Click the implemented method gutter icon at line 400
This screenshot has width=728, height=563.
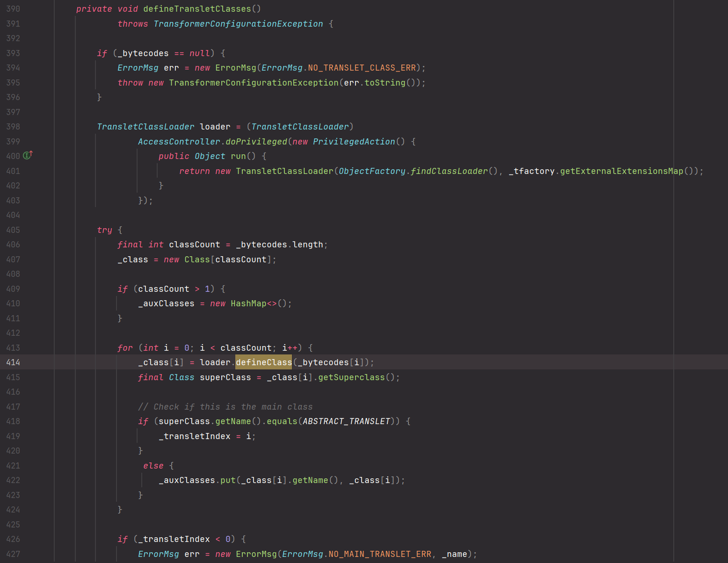click(x=28, y=156)
